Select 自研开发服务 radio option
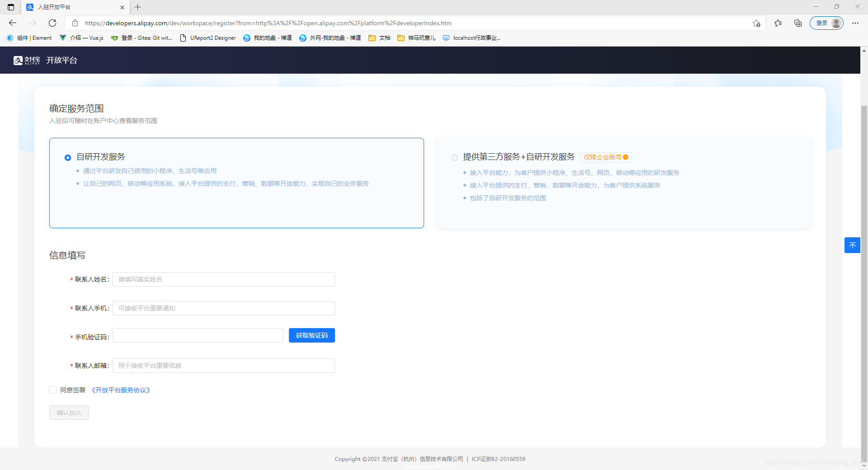This screenshot has width=868, height=470. (x=68, y=157)
